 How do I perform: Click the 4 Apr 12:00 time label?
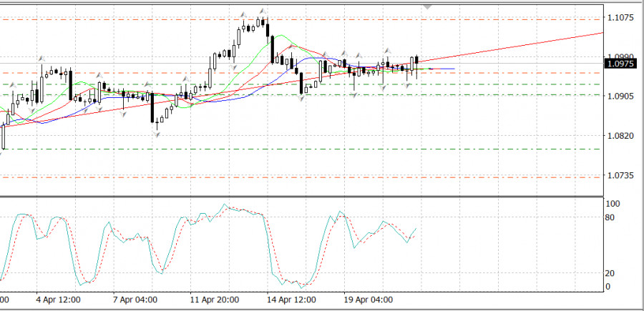[57, 300]
